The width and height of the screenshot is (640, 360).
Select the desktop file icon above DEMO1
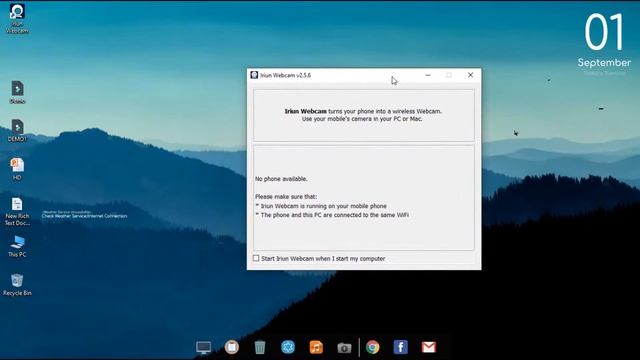click(x=17, y=92)
